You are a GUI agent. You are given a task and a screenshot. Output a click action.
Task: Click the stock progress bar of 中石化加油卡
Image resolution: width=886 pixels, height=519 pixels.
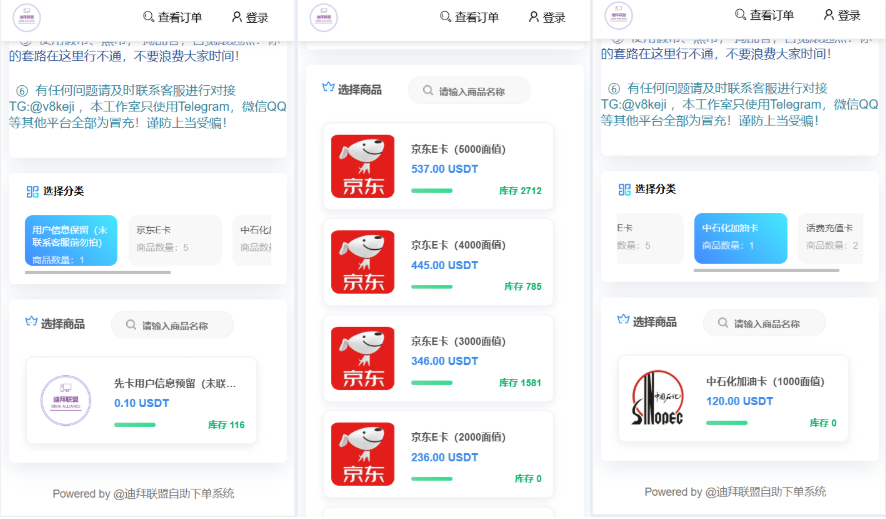pyautogui.click(x=727, y=423)
